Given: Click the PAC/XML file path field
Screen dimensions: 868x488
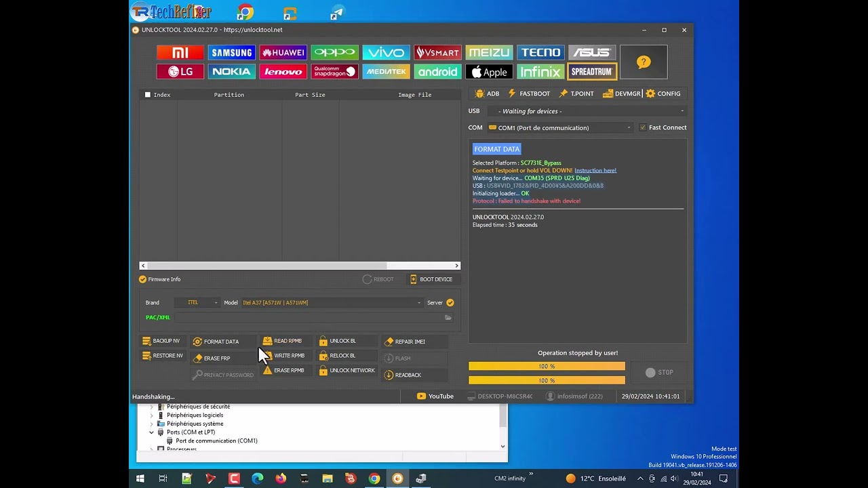Looking at the screenshot, I should [x=309, y=317].
